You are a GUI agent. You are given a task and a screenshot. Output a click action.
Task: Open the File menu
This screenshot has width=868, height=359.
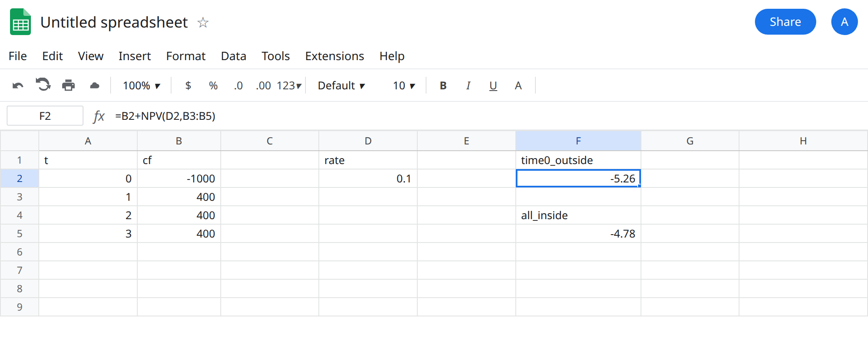18,56
